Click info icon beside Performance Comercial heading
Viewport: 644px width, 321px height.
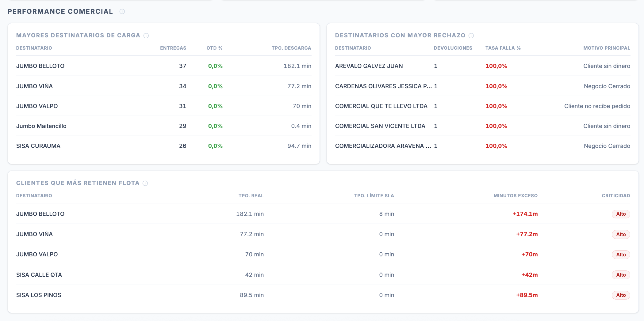(122, 12)
